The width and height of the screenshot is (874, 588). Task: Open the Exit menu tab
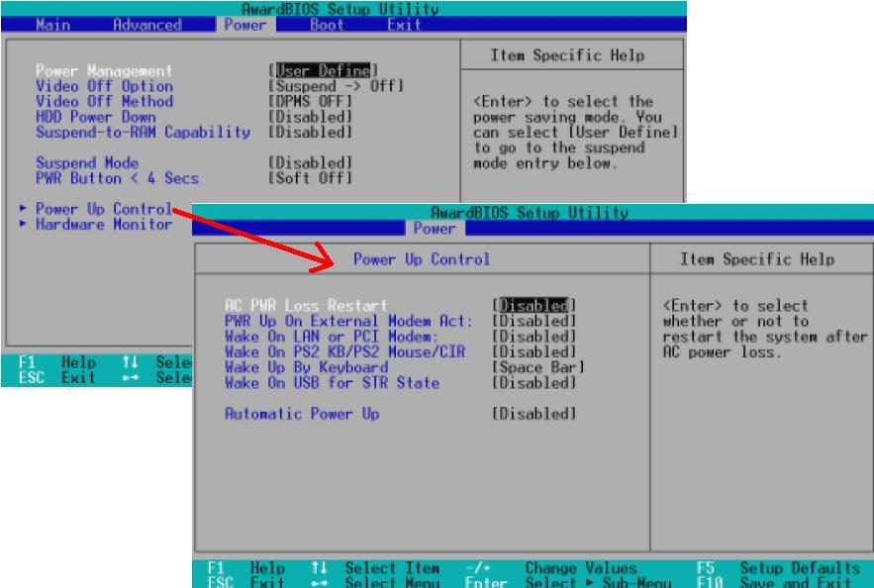404,25
